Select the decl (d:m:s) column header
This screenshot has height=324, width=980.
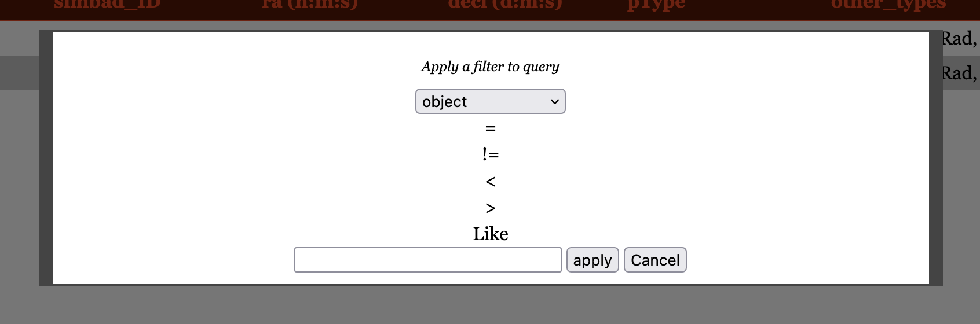tap(505, 5)
